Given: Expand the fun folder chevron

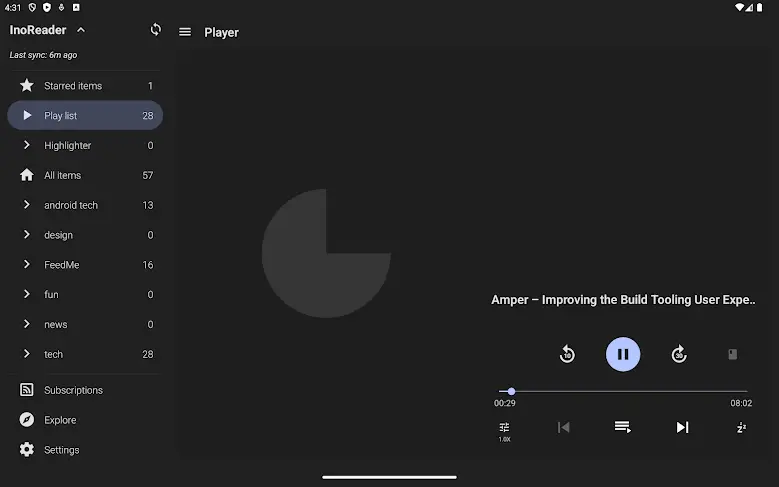Looking at the screenshot, I should click(x=27, y=294).
